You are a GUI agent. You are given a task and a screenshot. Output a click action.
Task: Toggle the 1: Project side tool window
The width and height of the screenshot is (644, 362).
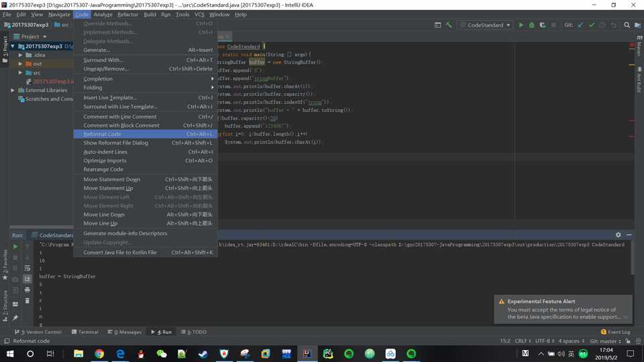5,50
